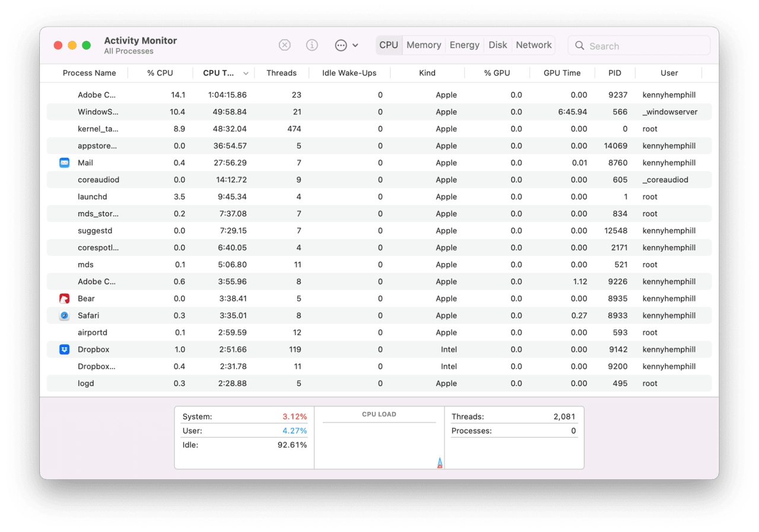Sort by Process Name column header
Screen dimensions: 759x532
pyautogui.click(x=89, y=73)
